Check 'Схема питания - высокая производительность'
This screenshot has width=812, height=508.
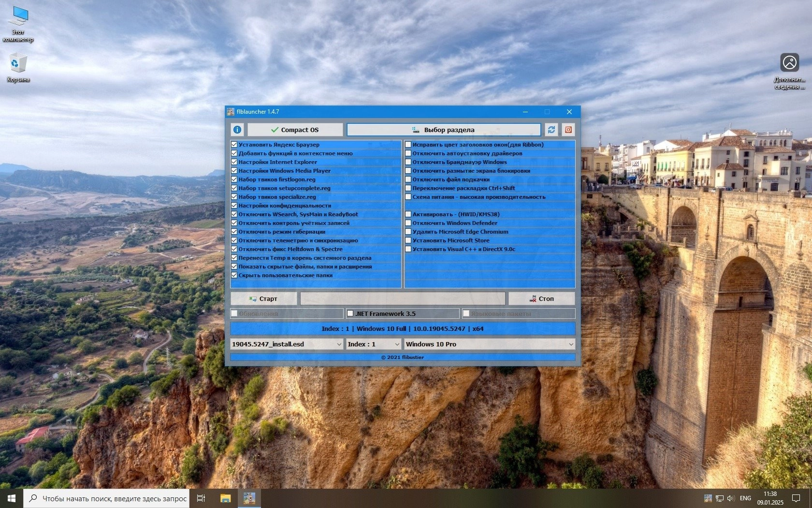tap(408, 197)
